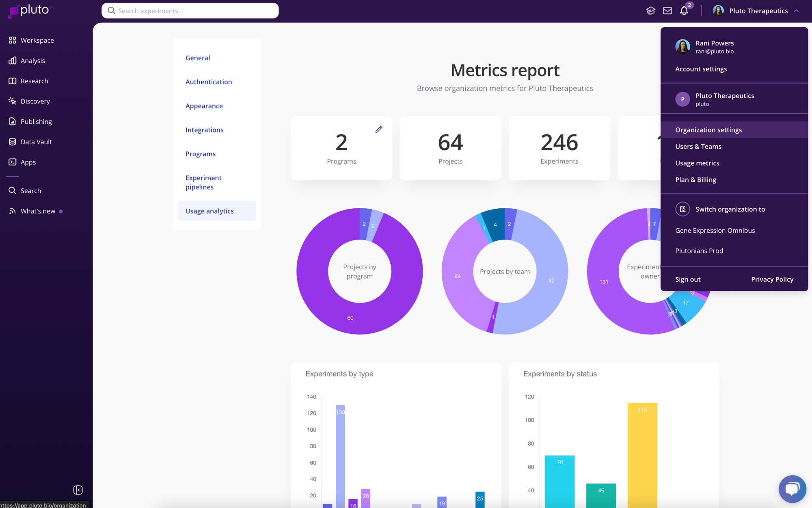Collapse the sidebar using bottom-left icon
This screenshot has width=812, height=508.
click(78, 490)
